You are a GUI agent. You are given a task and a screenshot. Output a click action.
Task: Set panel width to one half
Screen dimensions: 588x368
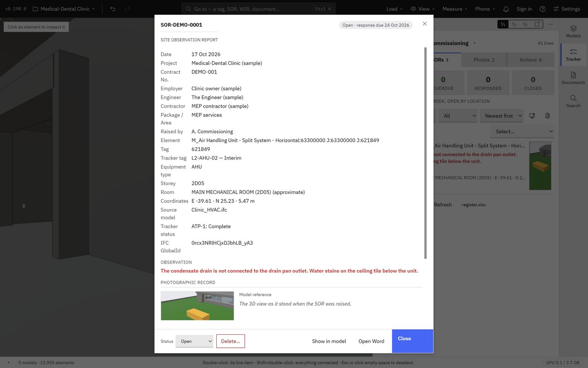coord(514,24)
